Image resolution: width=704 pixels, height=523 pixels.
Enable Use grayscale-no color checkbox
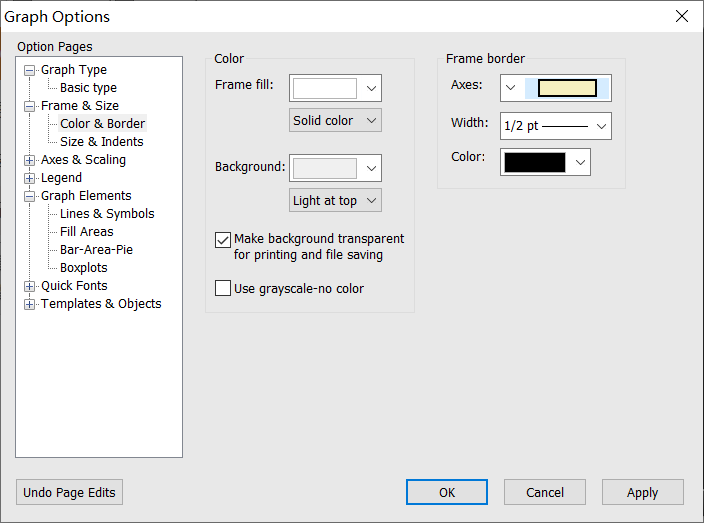pos(223,289)
